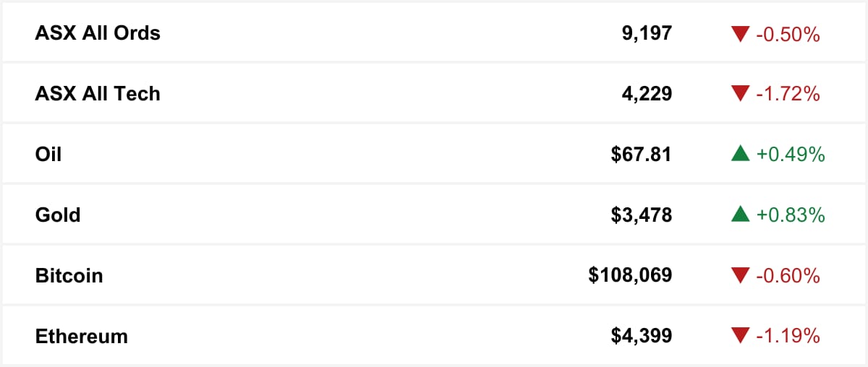Open the Ethereum label
This screenshot has width=868, height=367.
point(81,337)
